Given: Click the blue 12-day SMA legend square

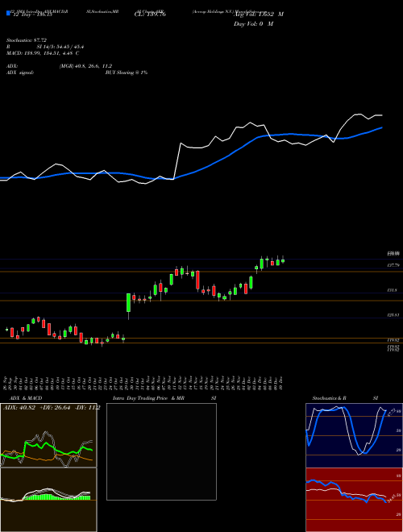Looking at the screenshot, I should [x=8, y=14].
